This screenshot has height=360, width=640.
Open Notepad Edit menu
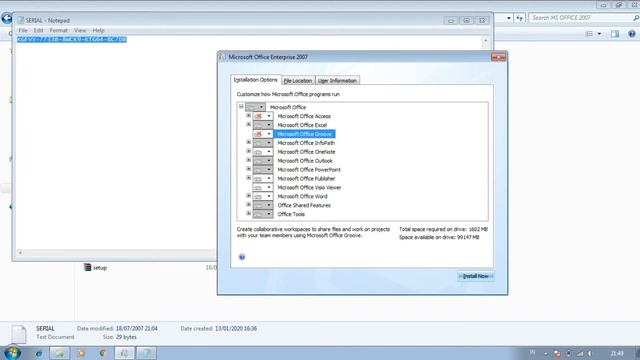pyautogui.click(x=38, y=30)
